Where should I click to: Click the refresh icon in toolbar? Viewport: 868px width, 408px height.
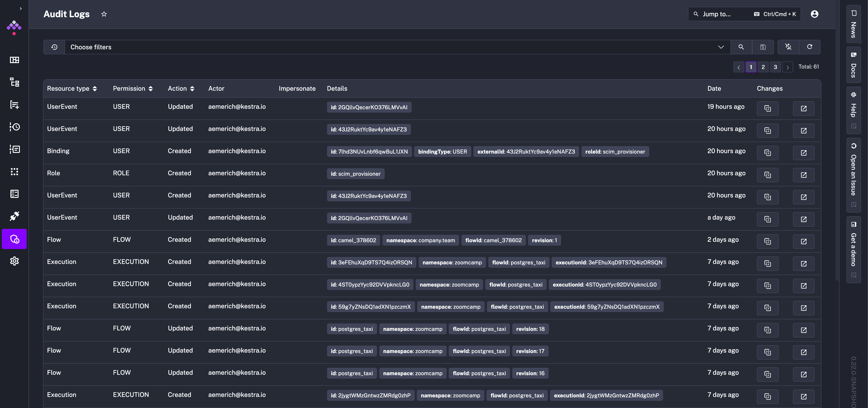tap(809, 47)
